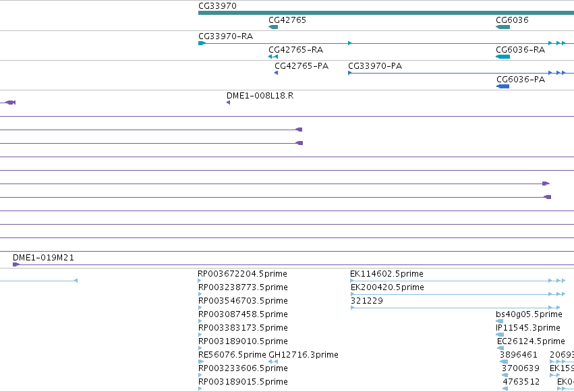Click the EK114602.5prime EST label
This screenshot has height=392, width=574.
[x=386, y=274]
